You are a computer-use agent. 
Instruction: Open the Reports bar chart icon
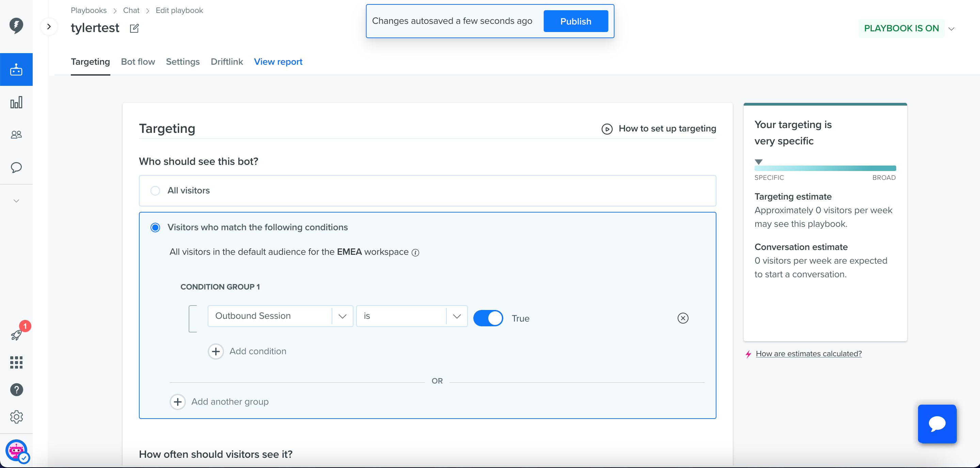pos(16,102)
